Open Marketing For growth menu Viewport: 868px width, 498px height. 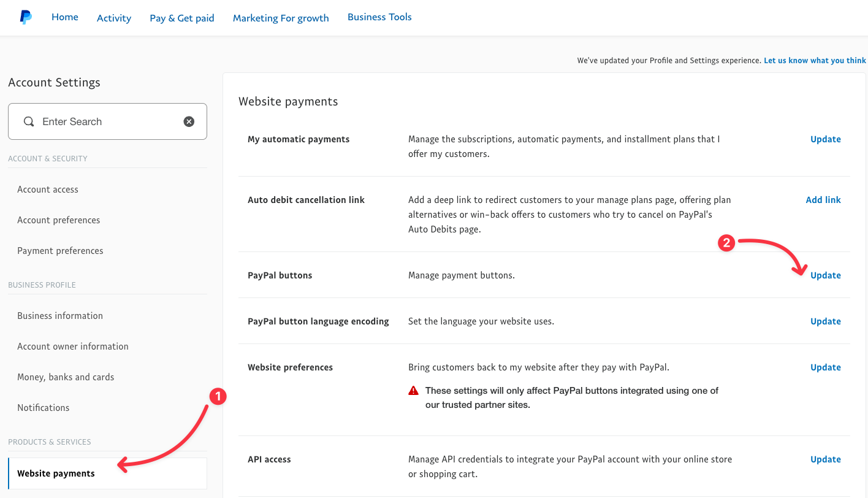point(281,18)
